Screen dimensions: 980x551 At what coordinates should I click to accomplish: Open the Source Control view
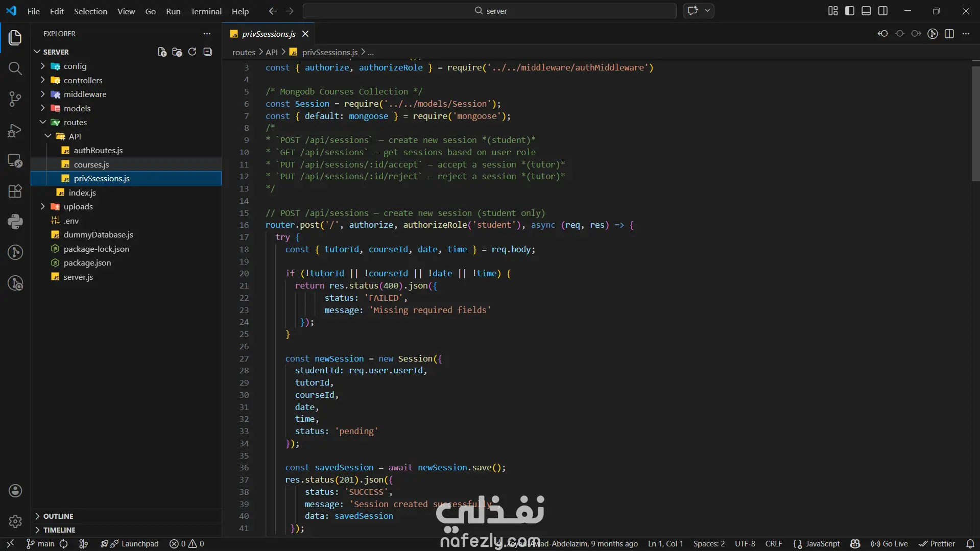coord(15,99)
